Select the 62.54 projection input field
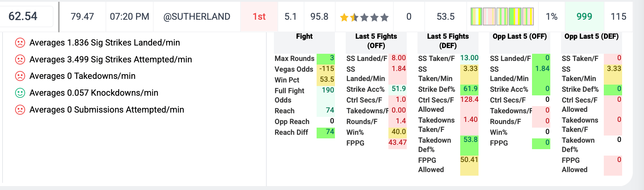Screen dimensions: 644x190 26,16
